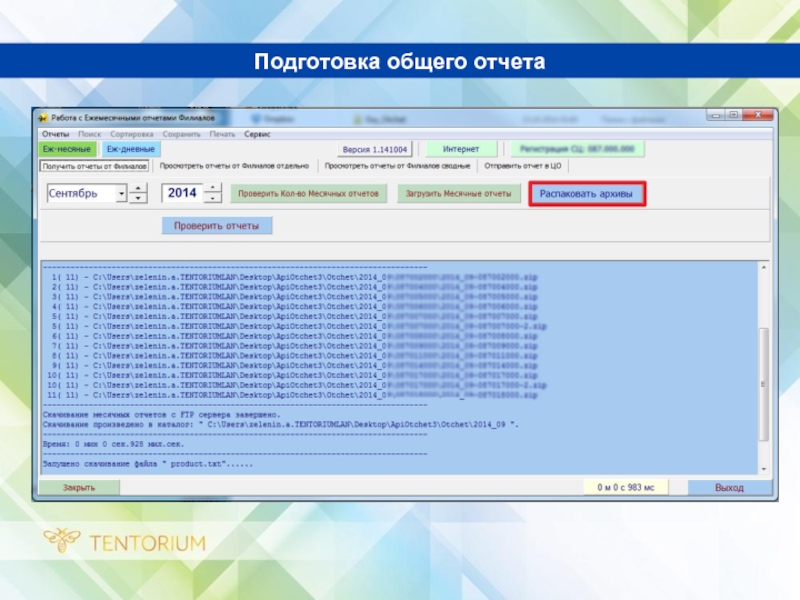
Task: Switch to Еж-месячные mode
Action: [65, 149]
